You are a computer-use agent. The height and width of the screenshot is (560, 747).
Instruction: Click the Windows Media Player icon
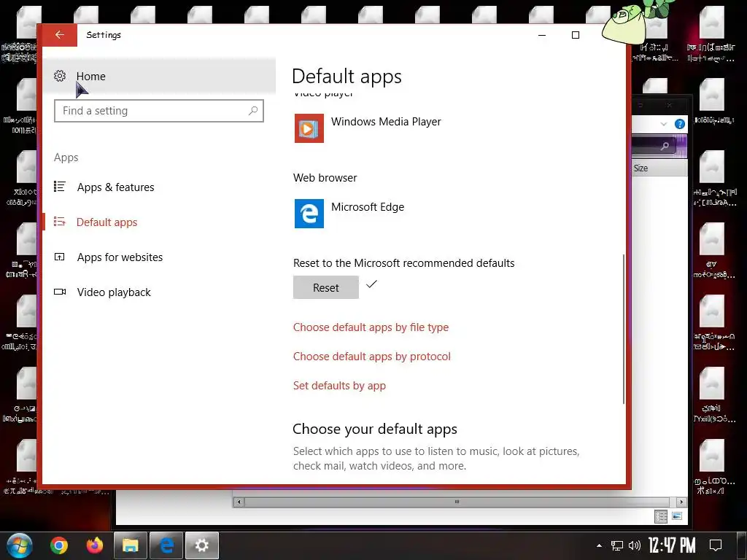(x=309, y=128)
